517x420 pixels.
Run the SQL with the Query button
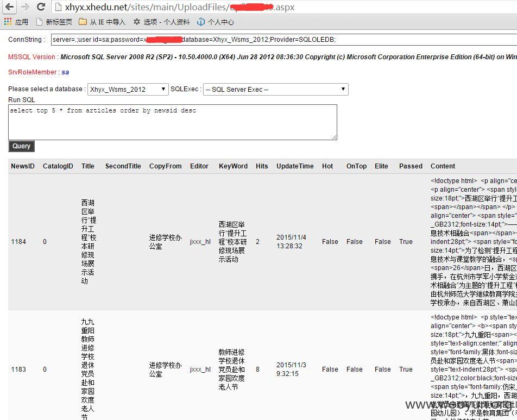pos(21,146)
